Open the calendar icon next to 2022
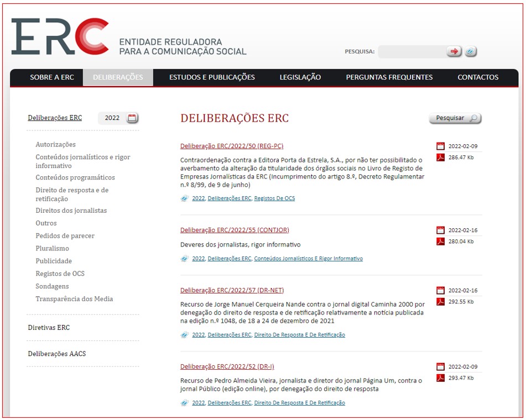 point(132,118)
